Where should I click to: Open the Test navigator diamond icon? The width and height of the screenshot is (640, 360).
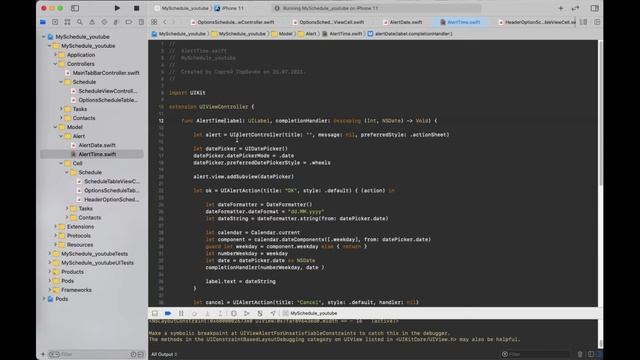(104, 22)
